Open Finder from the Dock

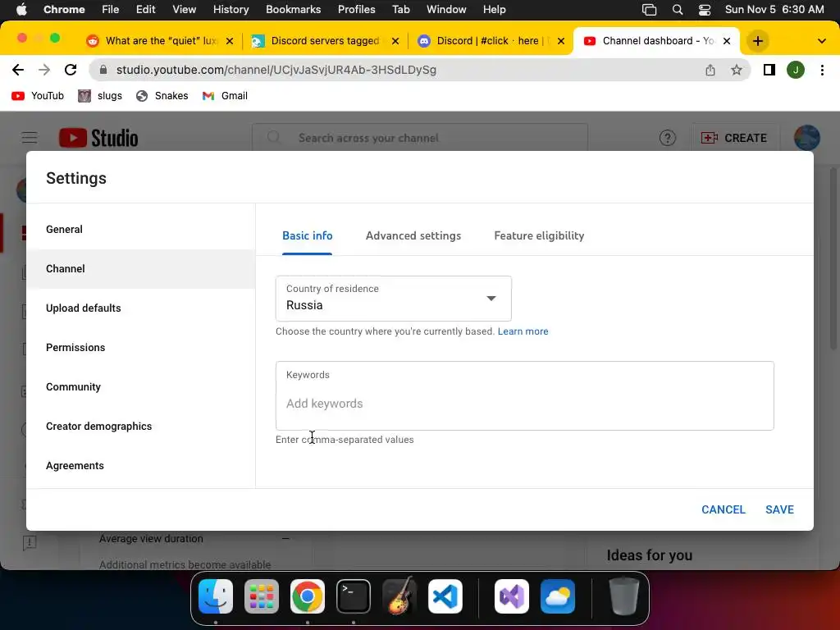click(216, 596)
